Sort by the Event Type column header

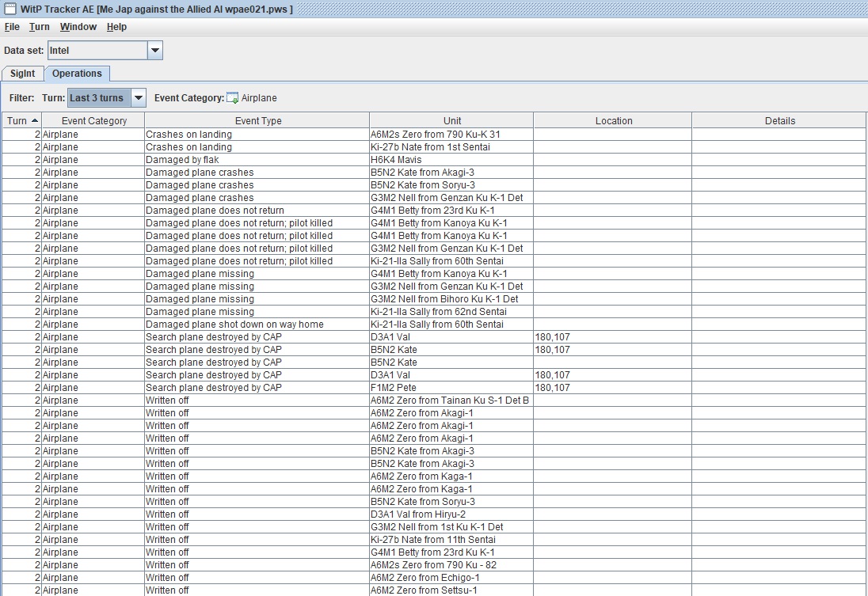point(257,120)
